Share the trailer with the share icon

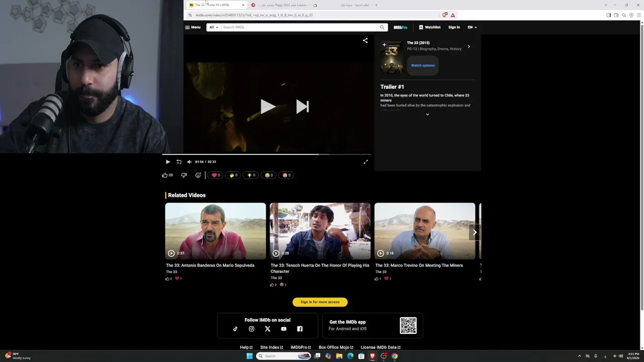(x=365, y=40)
